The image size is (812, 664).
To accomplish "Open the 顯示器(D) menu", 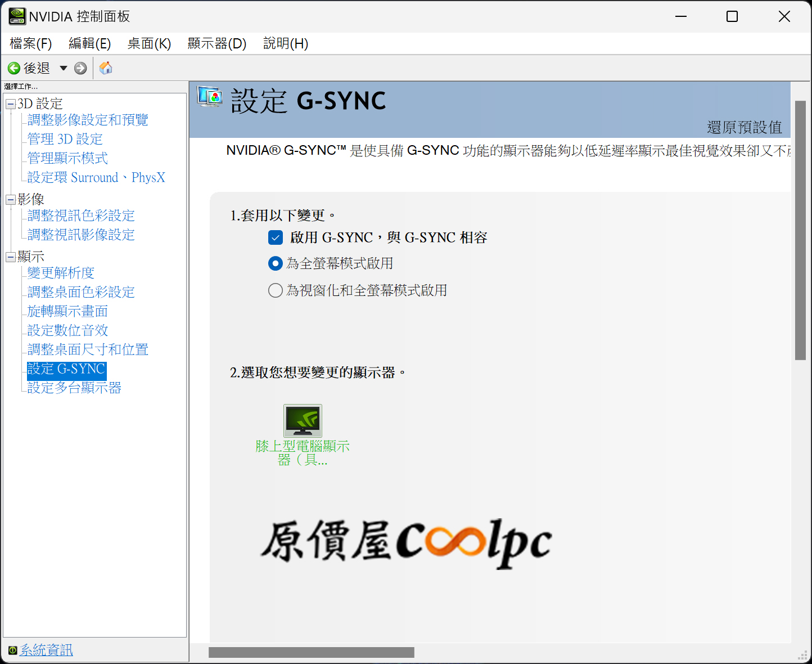I will [x=217, y=43].
